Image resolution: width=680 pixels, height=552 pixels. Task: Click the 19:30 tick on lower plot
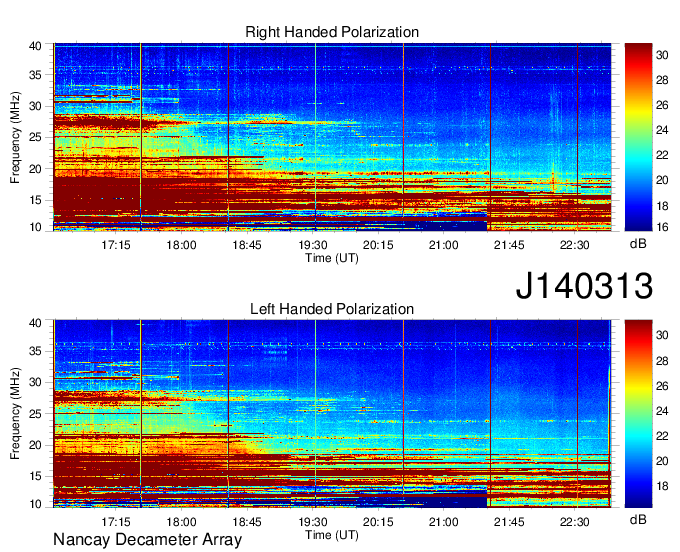(x=313, y=522)
